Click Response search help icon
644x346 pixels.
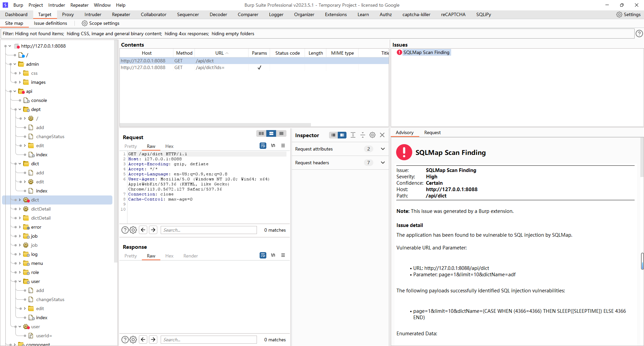click(x=125, y=340)
